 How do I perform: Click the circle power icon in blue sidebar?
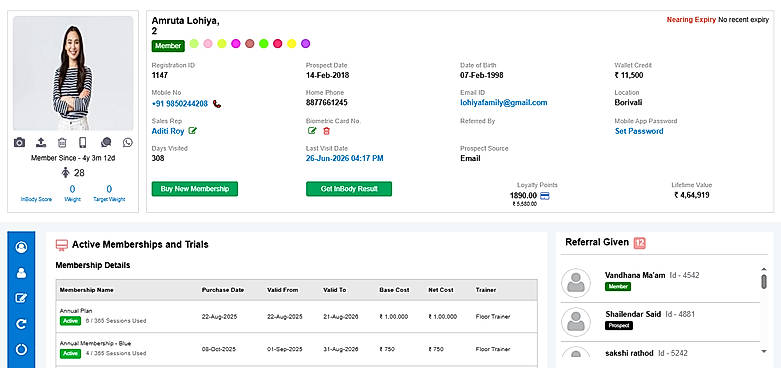pos(21,350)
